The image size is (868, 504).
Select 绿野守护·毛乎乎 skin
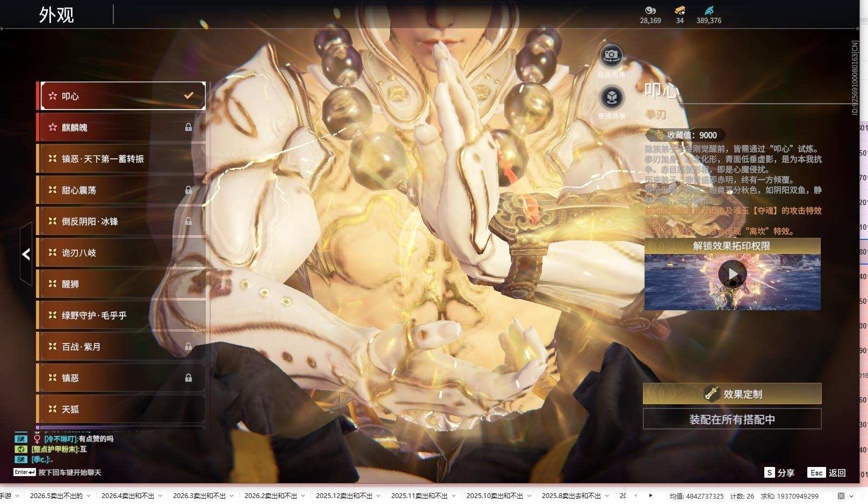click(122, 315)
